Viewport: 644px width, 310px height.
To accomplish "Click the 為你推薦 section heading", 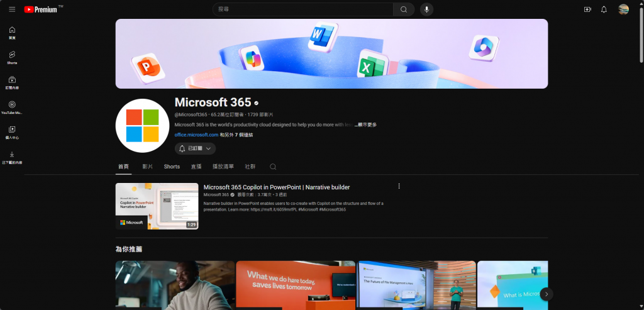I will click(x=129, y=249).
